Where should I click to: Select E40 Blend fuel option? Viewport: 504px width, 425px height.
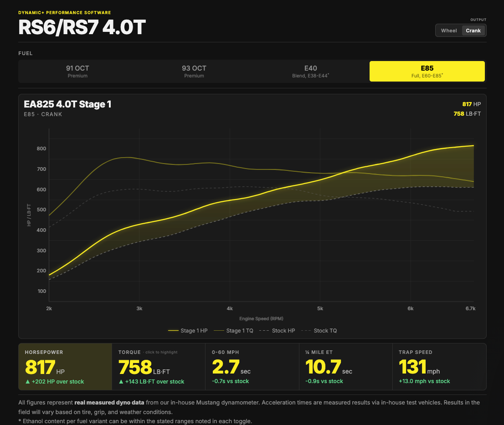pyautogui.click(x=310, y=72)
